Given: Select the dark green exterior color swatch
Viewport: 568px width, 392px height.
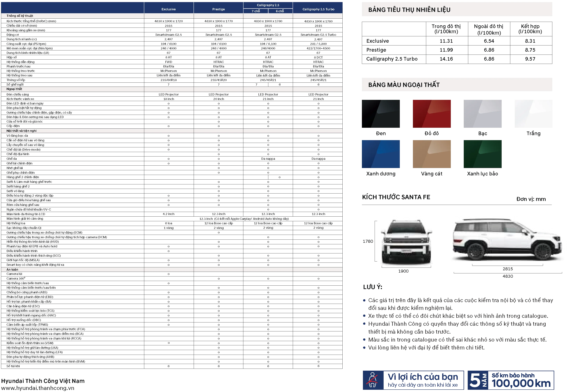Looking at the screenshot, I should 482,154.
